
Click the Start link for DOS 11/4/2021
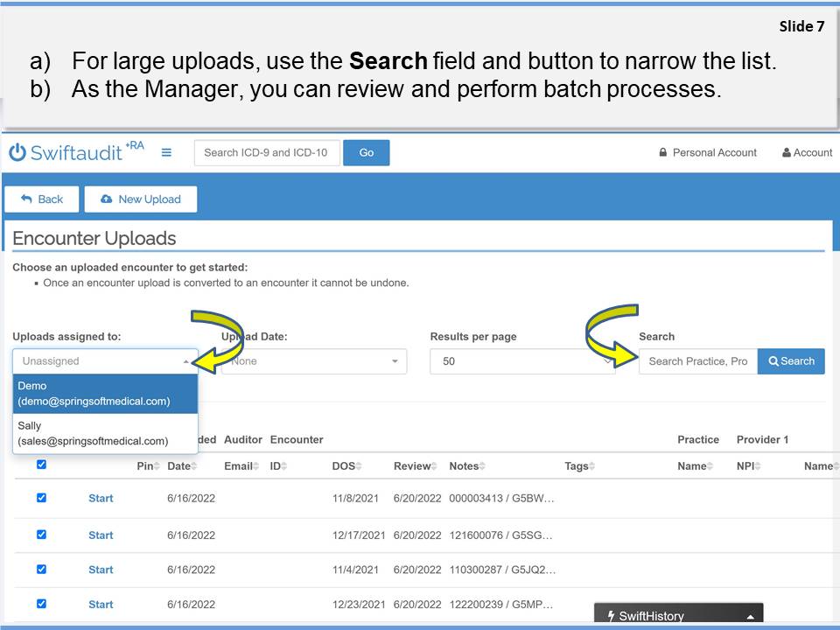click(101, 570)
